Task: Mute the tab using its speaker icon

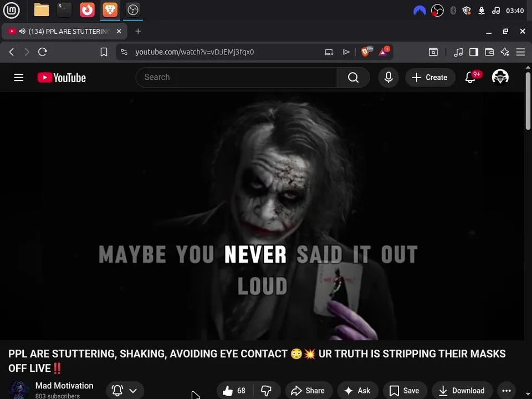Action: coord(22,31)
